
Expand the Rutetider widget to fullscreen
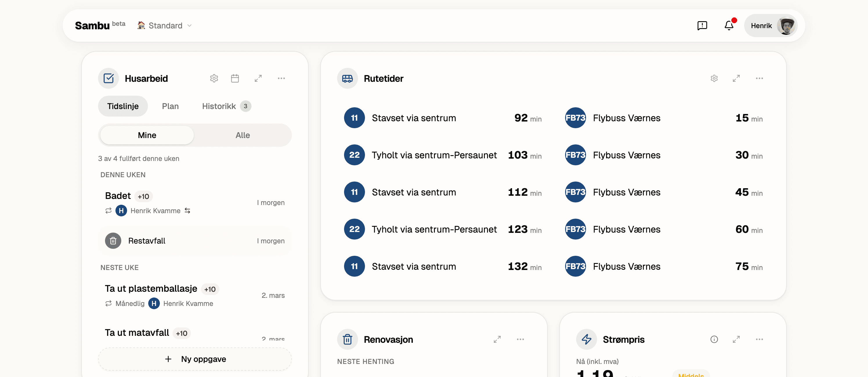pos(736,78)
